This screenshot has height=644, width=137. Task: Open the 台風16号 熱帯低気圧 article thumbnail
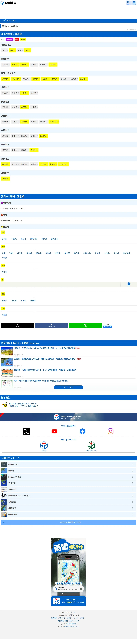[7, 362]
